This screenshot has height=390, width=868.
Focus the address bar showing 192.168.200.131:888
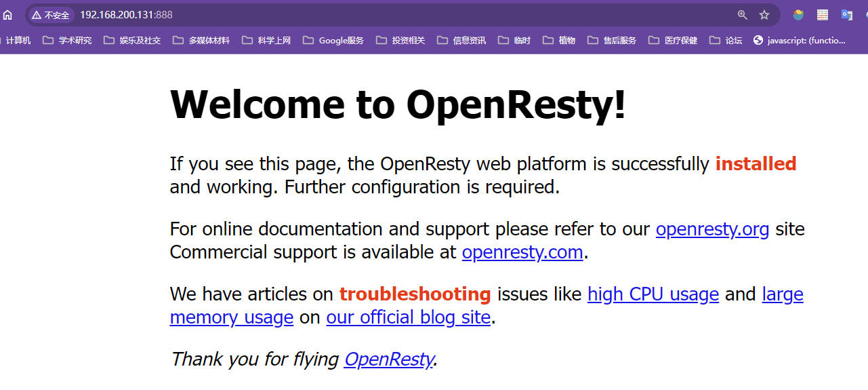click(x=339, y=15)
